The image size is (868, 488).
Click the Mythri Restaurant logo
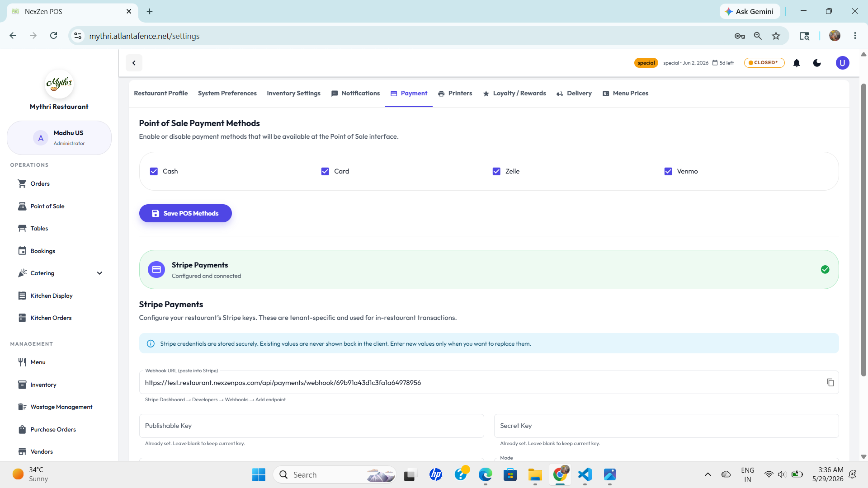click(x=59, y=84)
